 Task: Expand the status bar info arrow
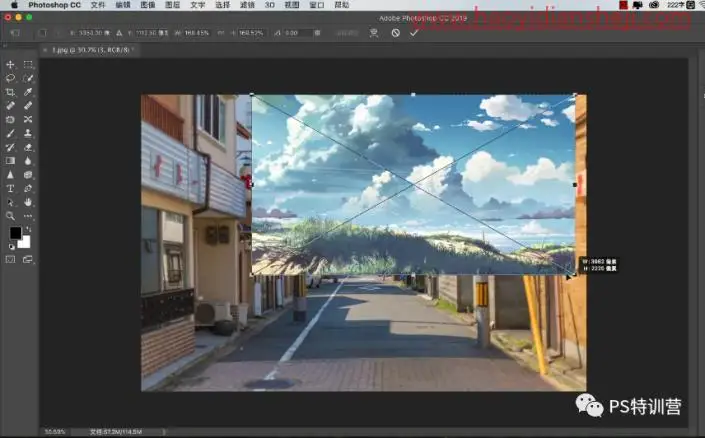pos(164,432)
